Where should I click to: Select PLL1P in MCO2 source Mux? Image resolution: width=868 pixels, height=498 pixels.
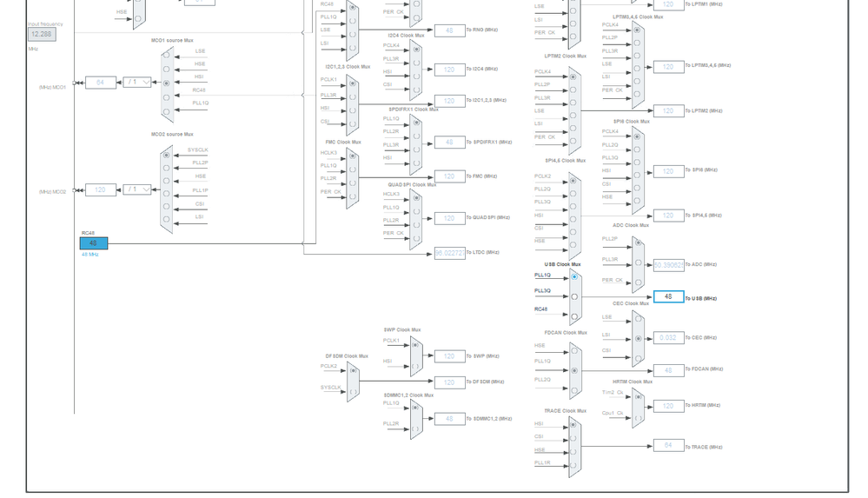tap(167, 193)
